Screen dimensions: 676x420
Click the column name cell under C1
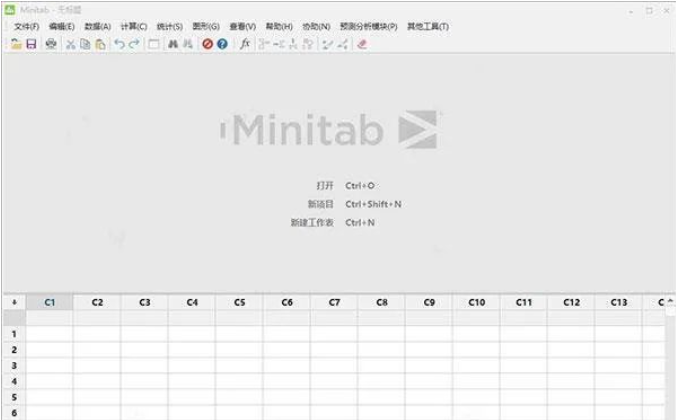coord(50,318)
